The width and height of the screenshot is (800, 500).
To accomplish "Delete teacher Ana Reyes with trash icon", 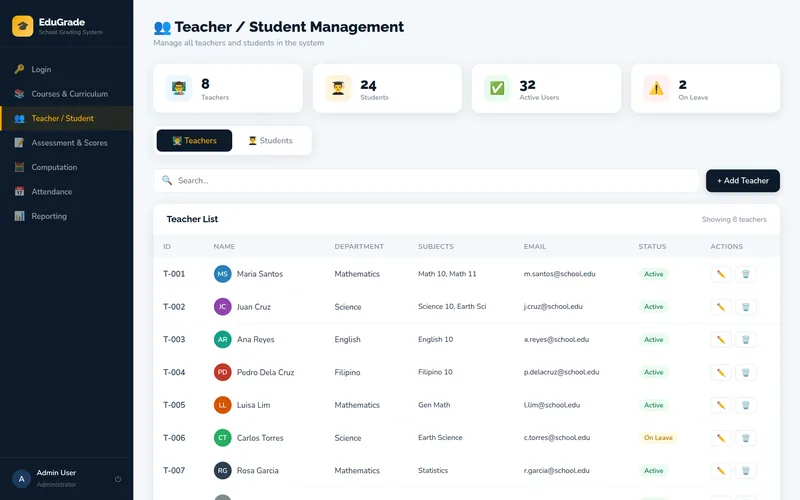I will tap(745, 339).
